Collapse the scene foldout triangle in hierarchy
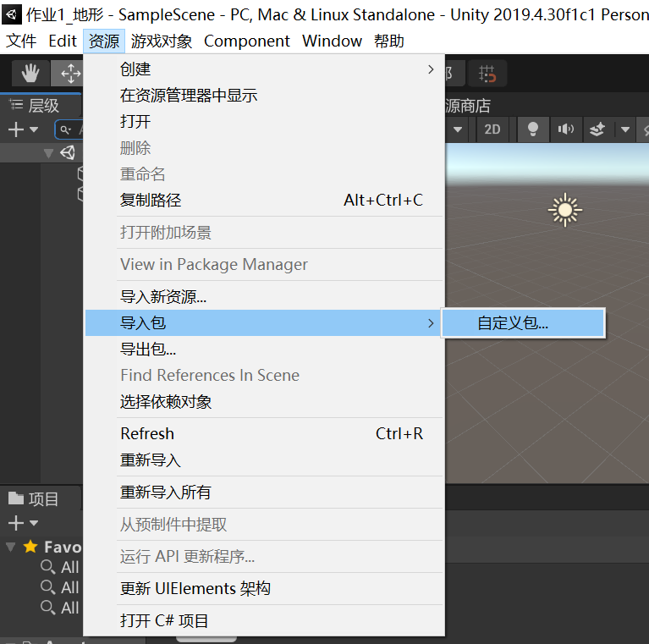 [48, 153]
